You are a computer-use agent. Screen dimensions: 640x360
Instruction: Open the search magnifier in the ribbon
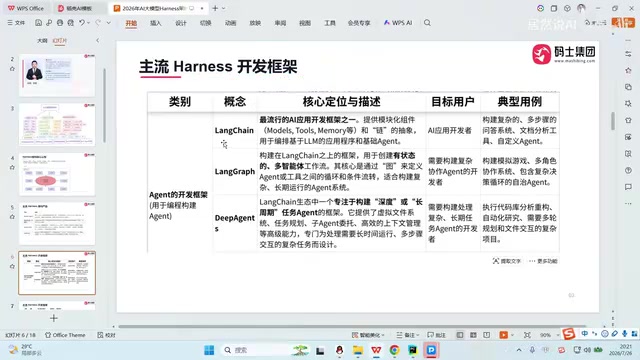tap(427, 23)
